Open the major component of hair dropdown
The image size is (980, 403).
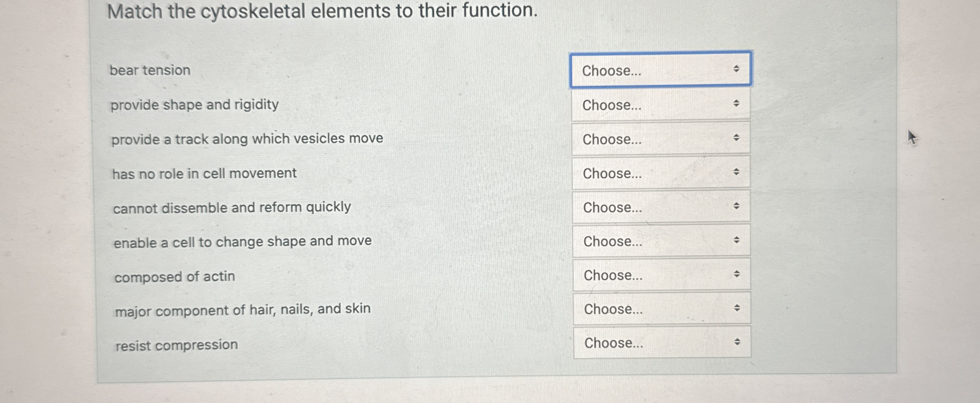[x=660, y=308]
